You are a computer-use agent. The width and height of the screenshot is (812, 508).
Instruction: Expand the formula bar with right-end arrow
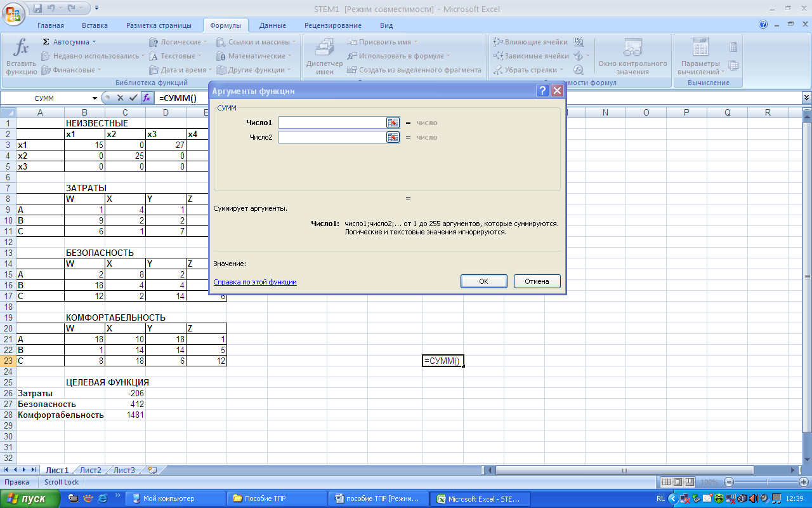(x=806, y=98)
